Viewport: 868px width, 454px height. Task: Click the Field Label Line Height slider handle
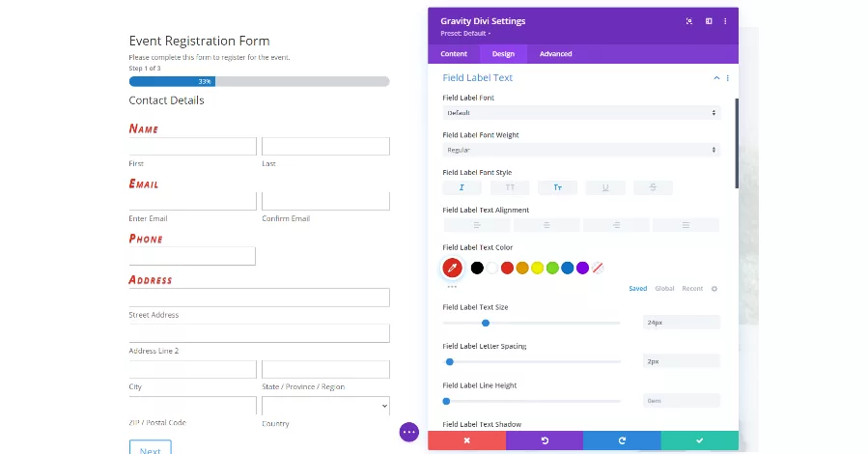pyautogui.click(x=446, y=401)
